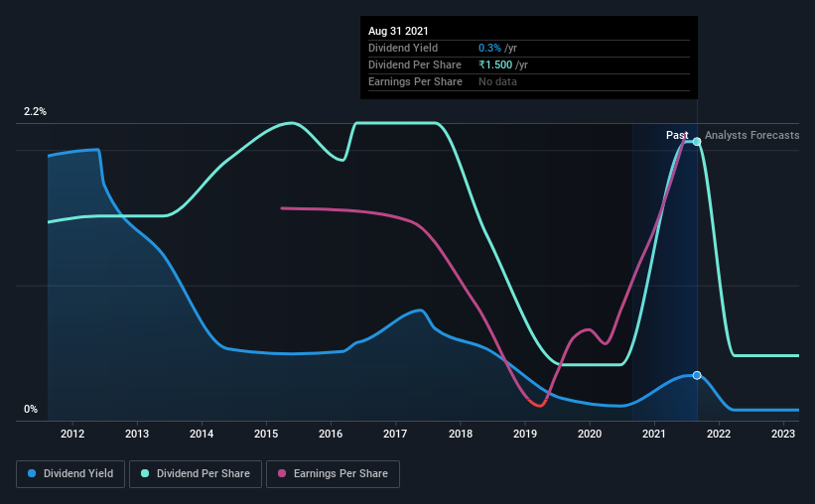The height and width of the screenshot is (504, 815).
Task: Click the 0% y-axis label
Action: tap(31, 410)
